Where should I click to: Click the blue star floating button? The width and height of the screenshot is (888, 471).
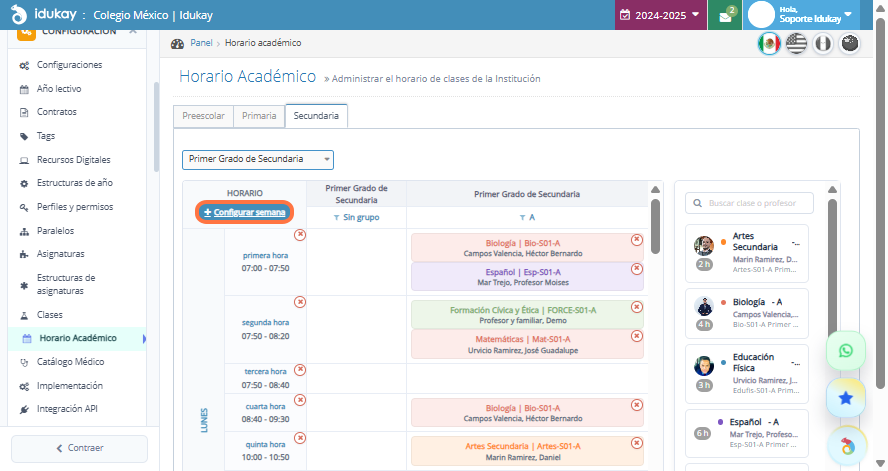[846, 398]
